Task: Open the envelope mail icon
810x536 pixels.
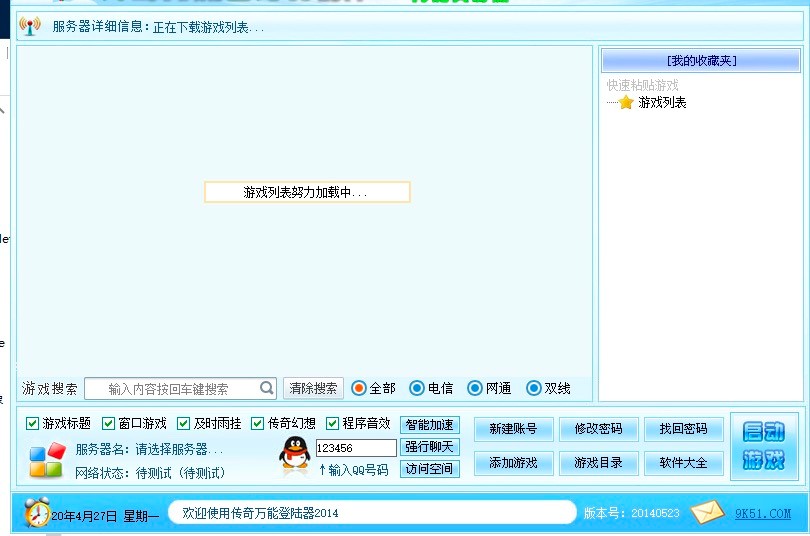Action: pos(707,512)
